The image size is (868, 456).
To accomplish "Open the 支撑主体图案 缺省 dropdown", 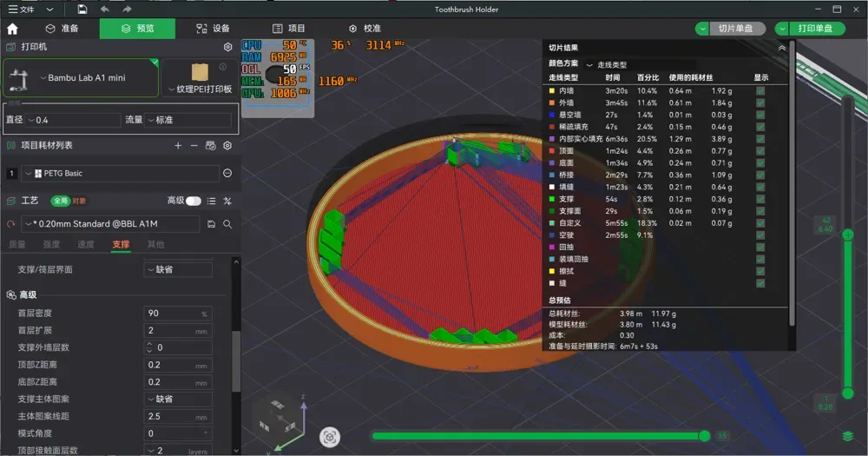I will [x=178, y=399].
